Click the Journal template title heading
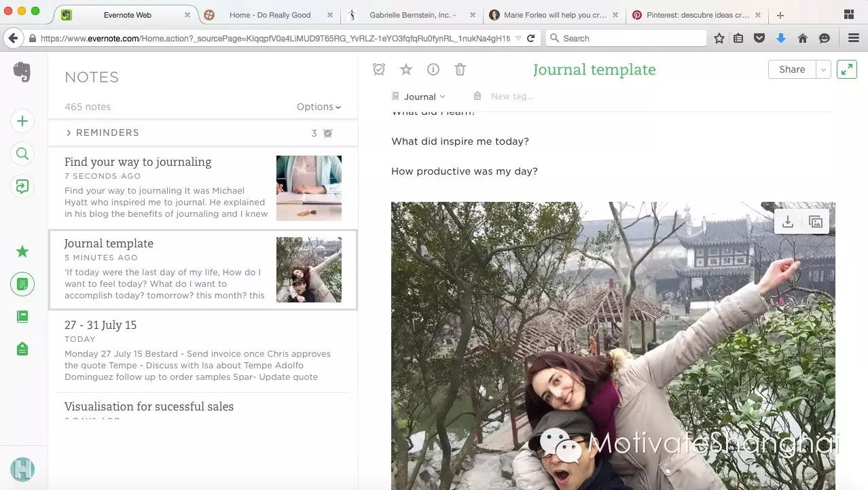Viewport: 868px width, 490px height. click(x=594, y=69)
